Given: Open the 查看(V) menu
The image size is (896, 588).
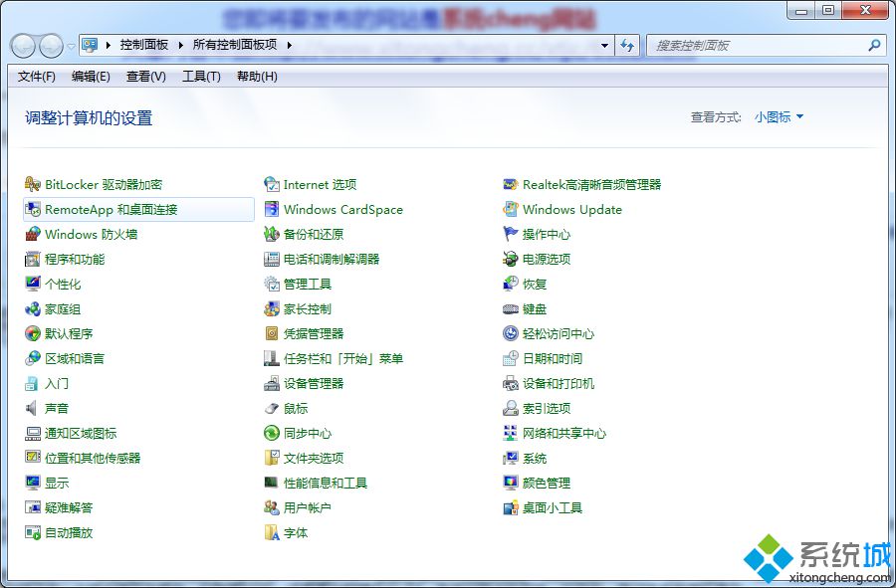Looking at the screenshot, I should click(x=145, y=77).
